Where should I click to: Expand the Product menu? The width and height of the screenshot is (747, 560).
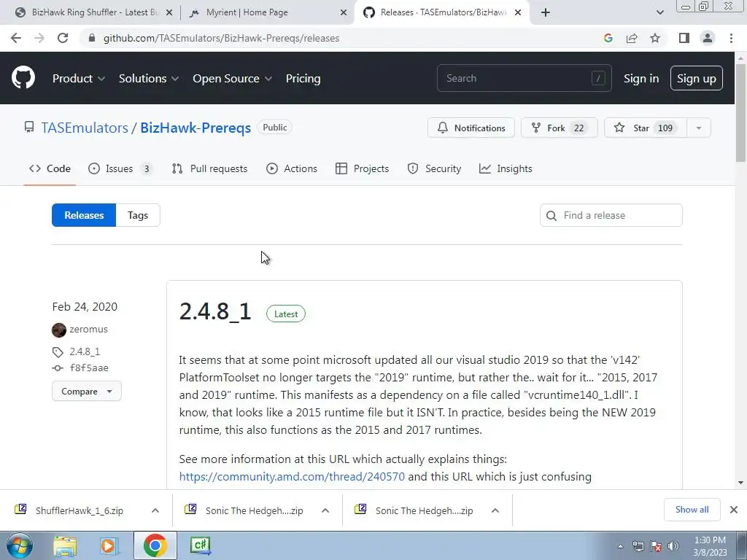[79, 78]
